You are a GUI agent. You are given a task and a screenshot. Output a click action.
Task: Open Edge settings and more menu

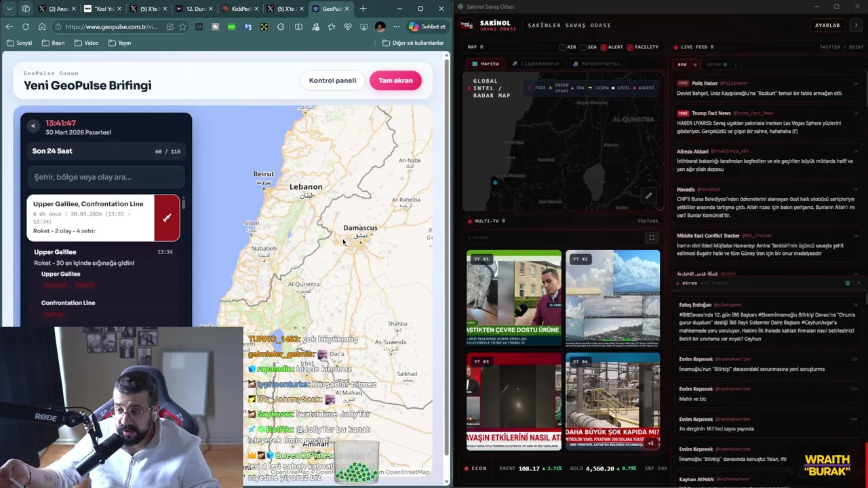[396, 26]
